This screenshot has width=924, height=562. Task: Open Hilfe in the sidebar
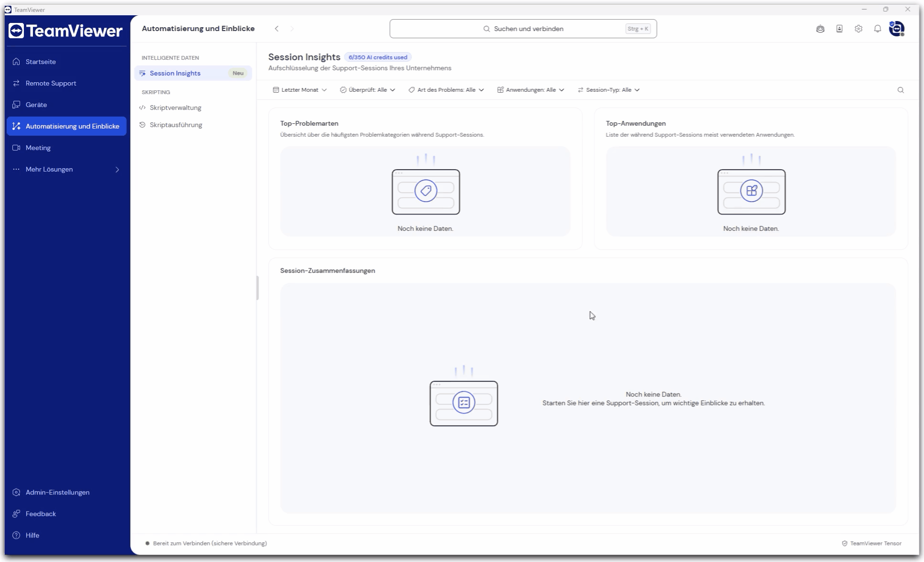tap(66, 535)
